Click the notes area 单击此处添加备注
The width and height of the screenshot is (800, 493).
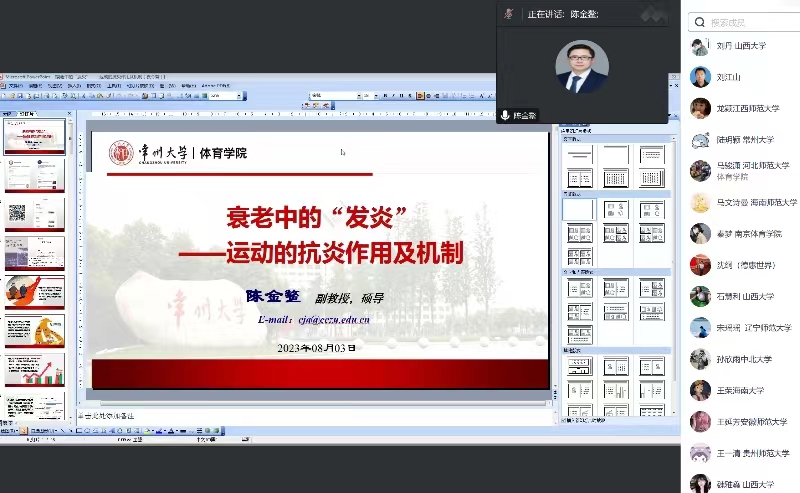point(316,416)
